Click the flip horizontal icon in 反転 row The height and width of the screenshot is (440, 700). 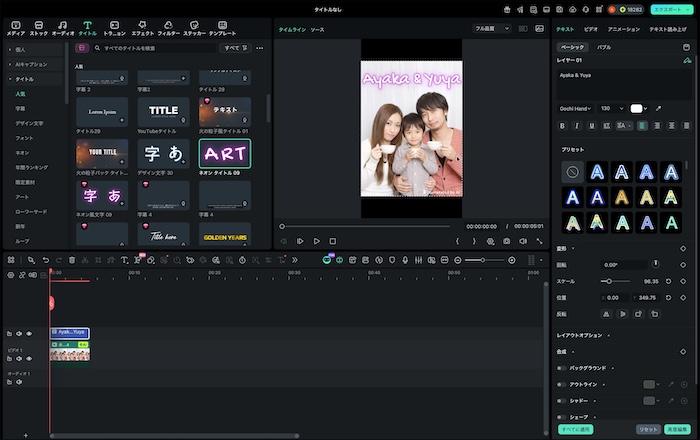[606, 314]
